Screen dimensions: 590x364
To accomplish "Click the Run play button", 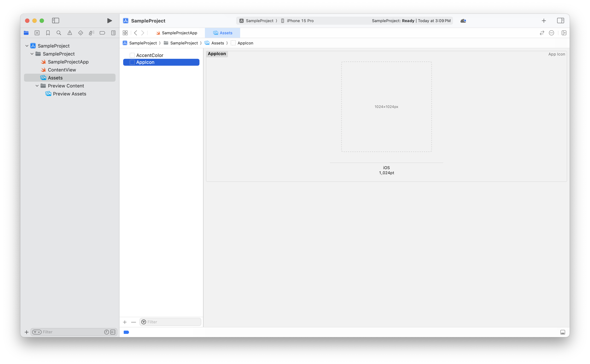I will 109,21.
